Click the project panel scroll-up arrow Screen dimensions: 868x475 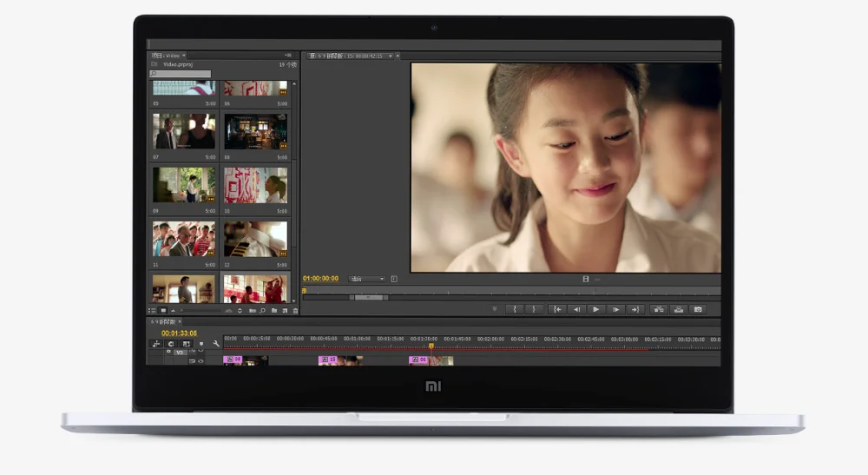pyautogui.click(x=294, y=84)
